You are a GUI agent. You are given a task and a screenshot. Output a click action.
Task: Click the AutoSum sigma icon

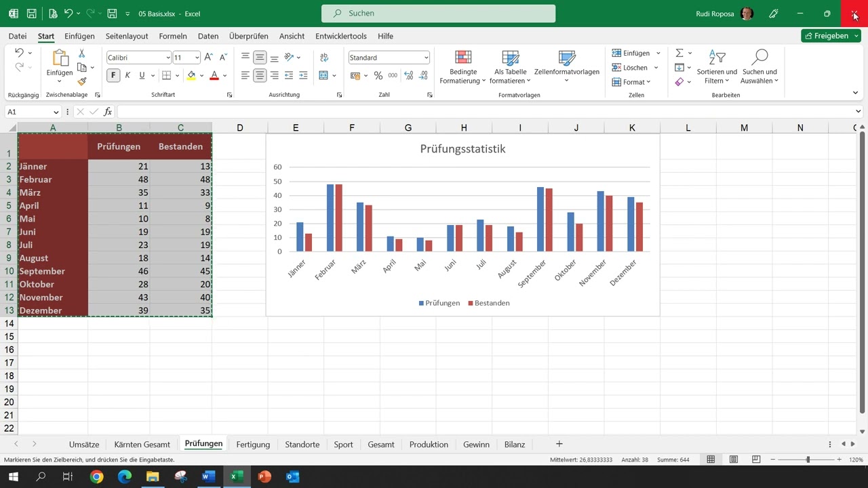[x=679, y=53]
